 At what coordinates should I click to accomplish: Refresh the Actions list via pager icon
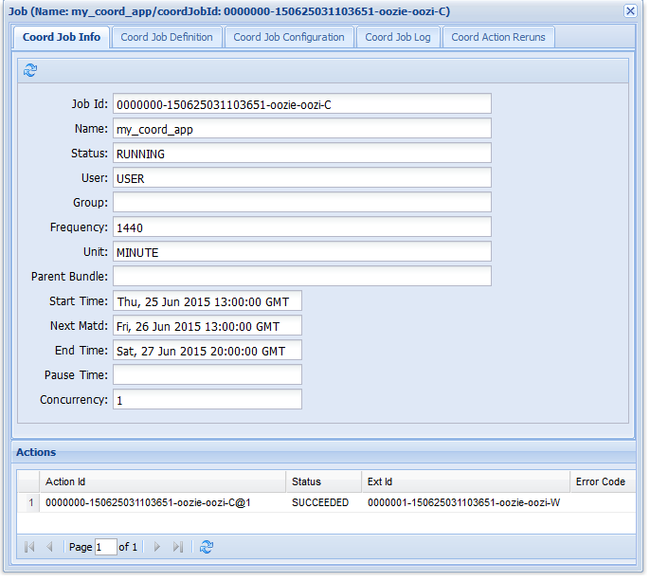point(206,547)
